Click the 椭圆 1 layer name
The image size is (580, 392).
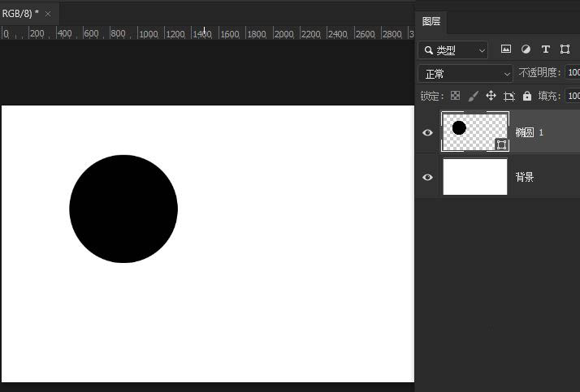point(530,132)
